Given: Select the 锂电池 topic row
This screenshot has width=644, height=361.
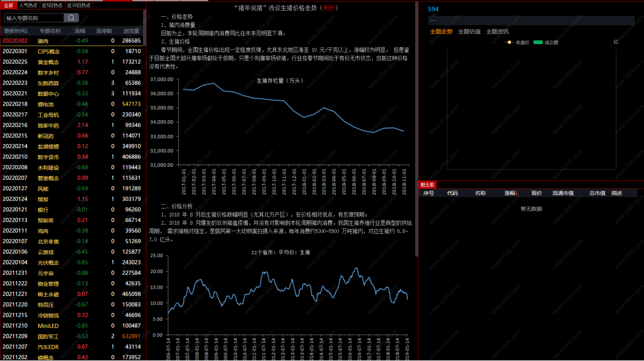Looking at the screenshot, I should tap(46, 104).
